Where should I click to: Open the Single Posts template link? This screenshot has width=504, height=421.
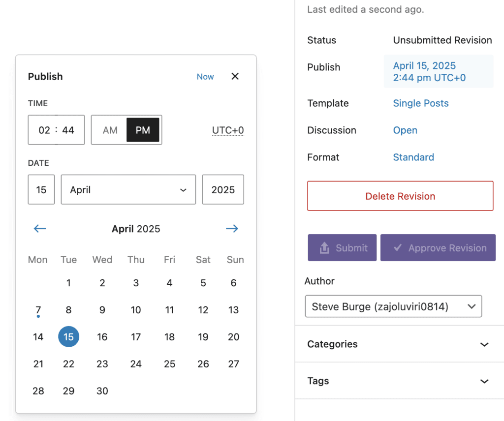(x=421, y=103)
